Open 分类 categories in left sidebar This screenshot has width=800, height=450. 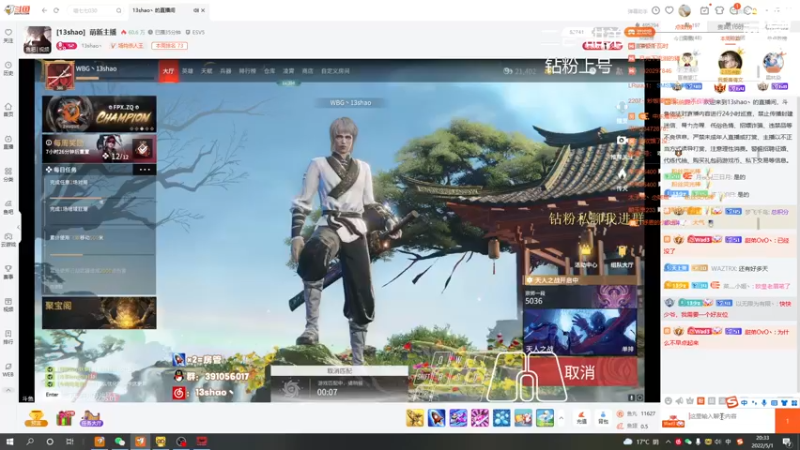pos(8,175)
